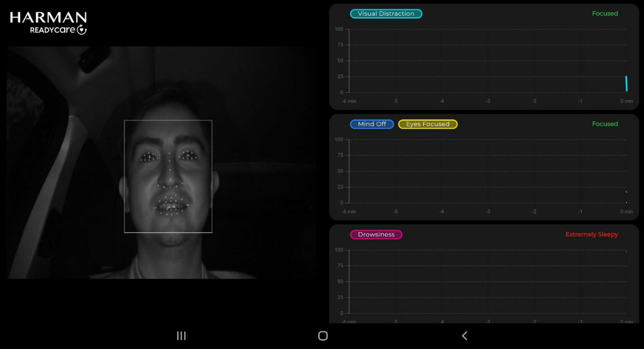Expand the Visual Distraction chart panel
Image resolution: width=644 pixels, height=349 pixels.
tap(484, 57)
